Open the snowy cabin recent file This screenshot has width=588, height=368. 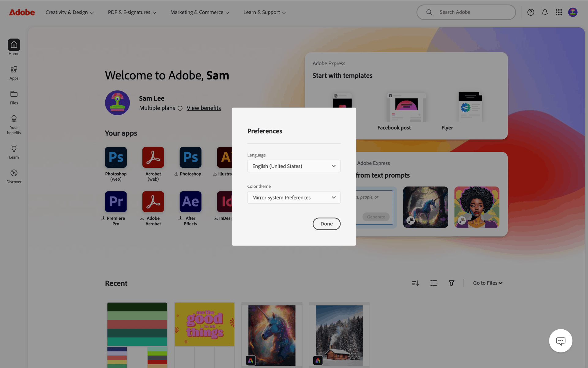click(x=339, y=335)
